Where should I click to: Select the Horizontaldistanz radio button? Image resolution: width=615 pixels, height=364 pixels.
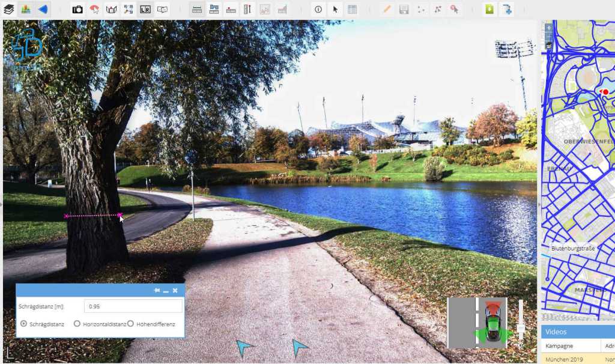point(77,324)
